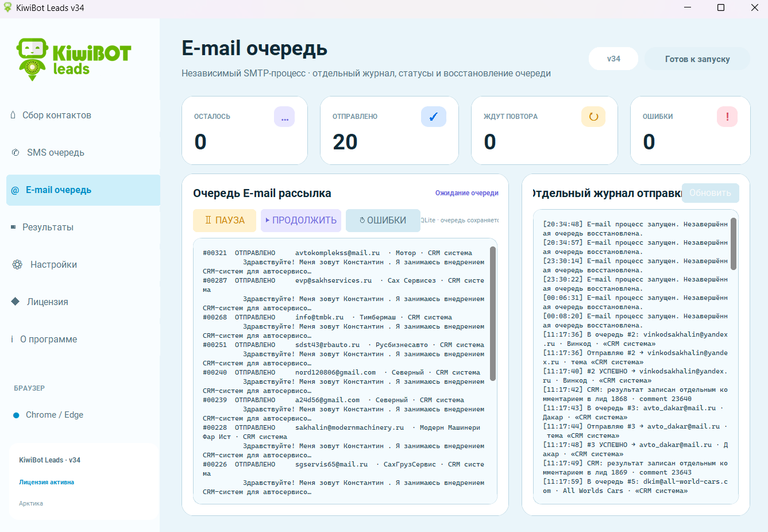The image size is (768, 532).
Task: Click the v34 version badge
Action: (x=613, y=59)
